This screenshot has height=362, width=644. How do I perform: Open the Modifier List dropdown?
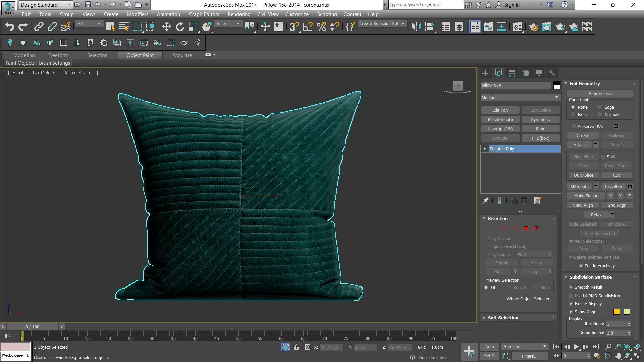coord(520,97)
